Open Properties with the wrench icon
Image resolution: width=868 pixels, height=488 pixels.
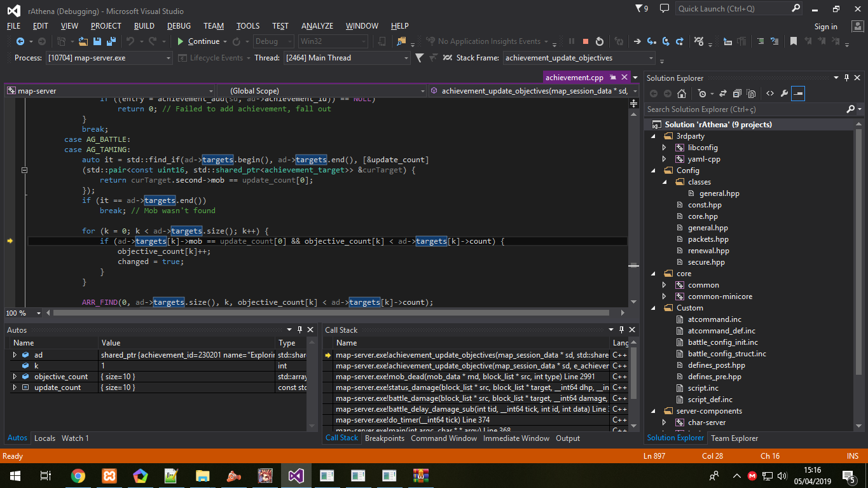(x=785, y=93)
